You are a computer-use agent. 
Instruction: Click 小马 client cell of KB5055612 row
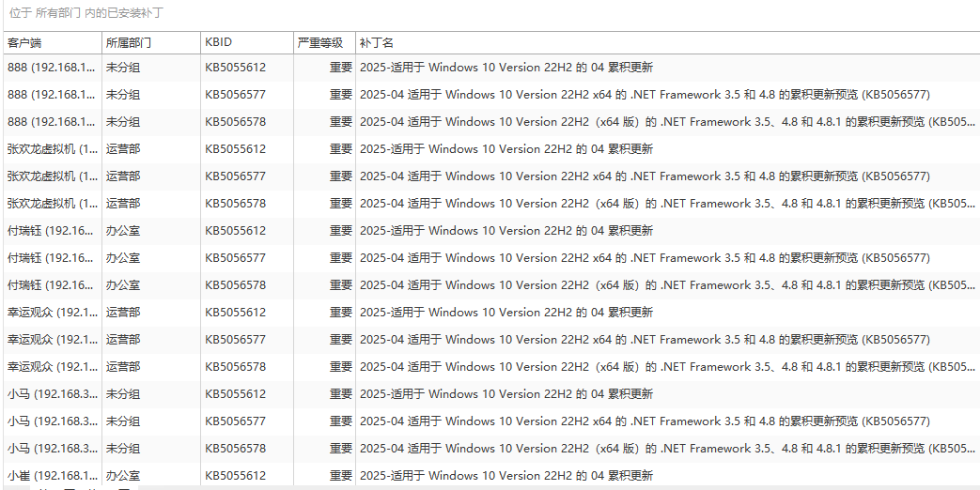[53, 394]
